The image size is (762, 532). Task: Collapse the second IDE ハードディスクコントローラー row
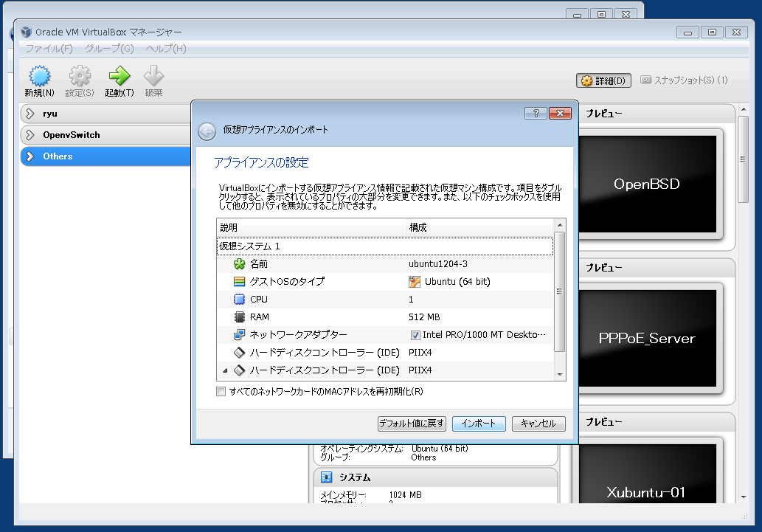click(x=225, y=370)
